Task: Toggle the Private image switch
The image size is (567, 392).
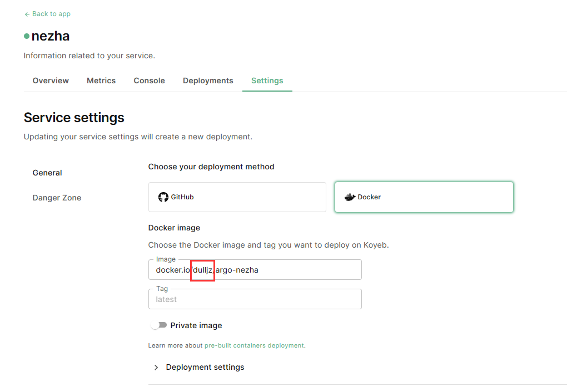Action: point(159,325)
